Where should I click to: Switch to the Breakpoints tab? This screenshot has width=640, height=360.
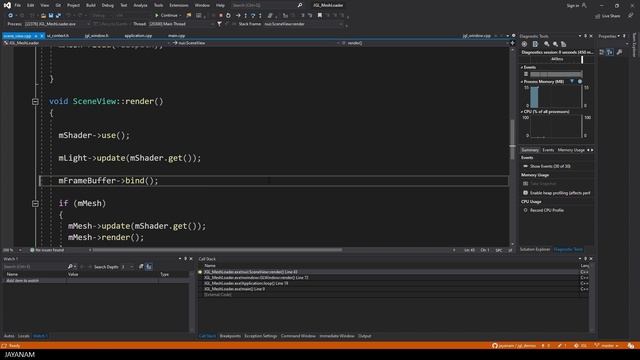(230, 336)
